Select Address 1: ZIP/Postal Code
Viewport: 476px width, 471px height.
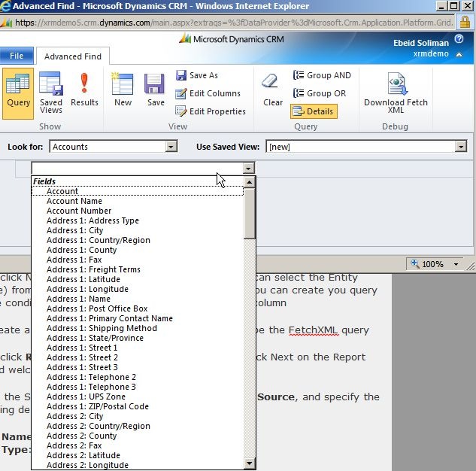(138, 406)
